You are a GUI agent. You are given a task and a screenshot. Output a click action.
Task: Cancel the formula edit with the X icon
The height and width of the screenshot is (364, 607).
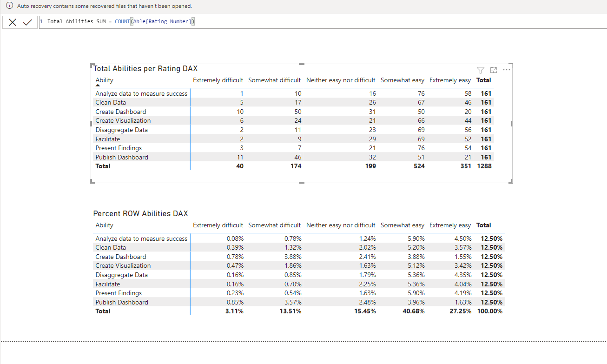13,22
